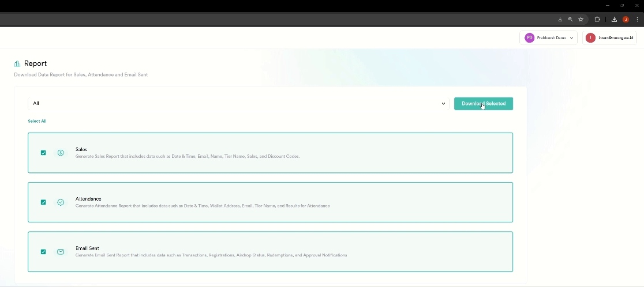Click the zoom magnifier icon in address bar

coord(570,19)
